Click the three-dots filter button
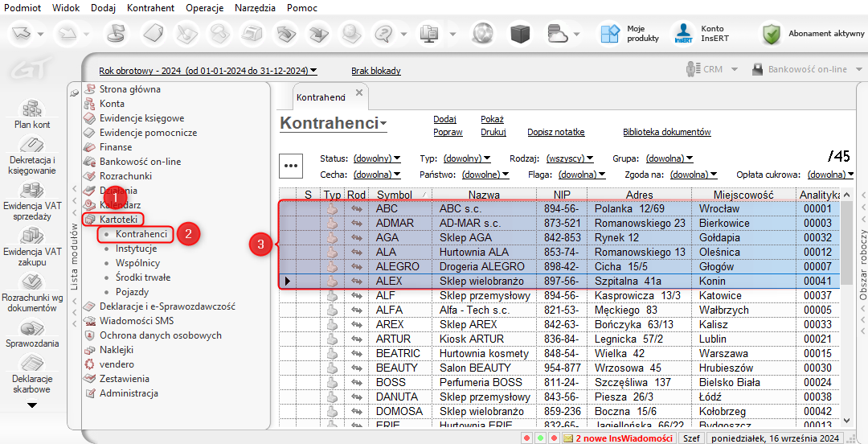 [x=291, y=165]
